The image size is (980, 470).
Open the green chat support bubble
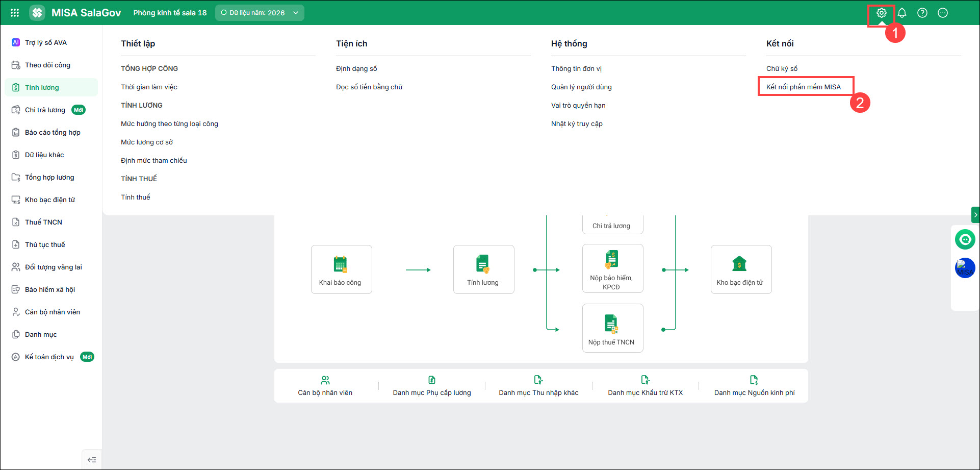click(965, 239)
